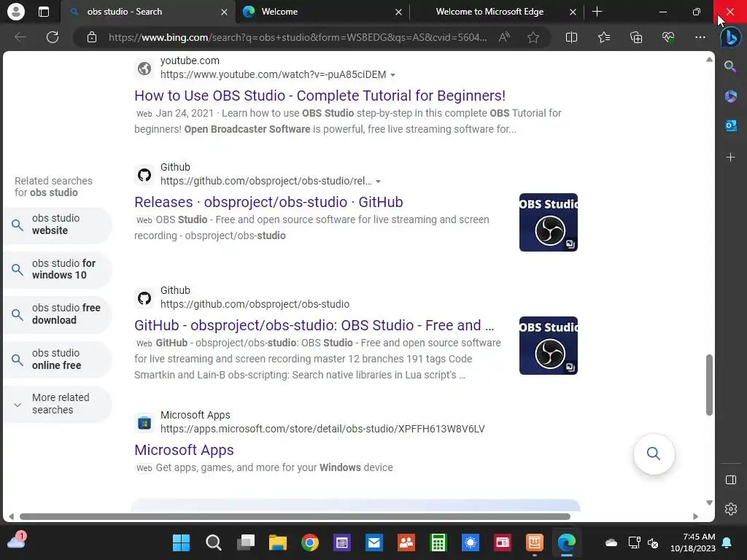Open the Microsoft 365 sidebar icon

(x=730, y=96)
